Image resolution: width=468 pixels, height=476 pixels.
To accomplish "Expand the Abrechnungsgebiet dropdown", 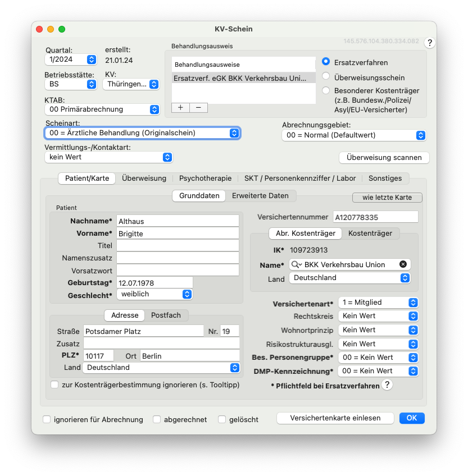I will click(x=354, y=135).
